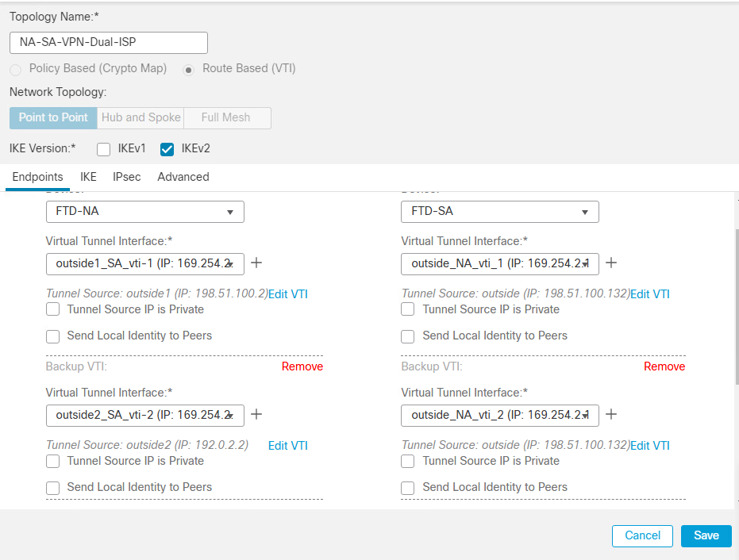
Task: Open the FTD-NA device dropdown
Action: 145,212
